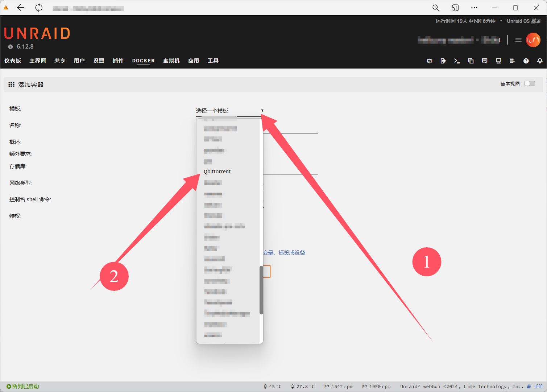
Task: Open the system info monitor icon
Action: pyautogui.click(x=498, y=61)
